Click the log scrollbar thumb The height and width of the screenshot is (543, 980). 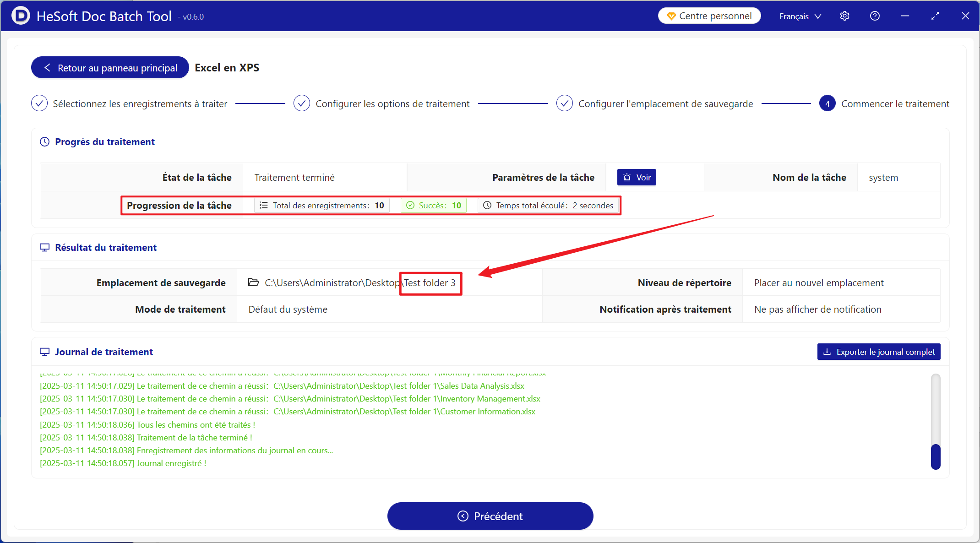click(x=936, y=456)
